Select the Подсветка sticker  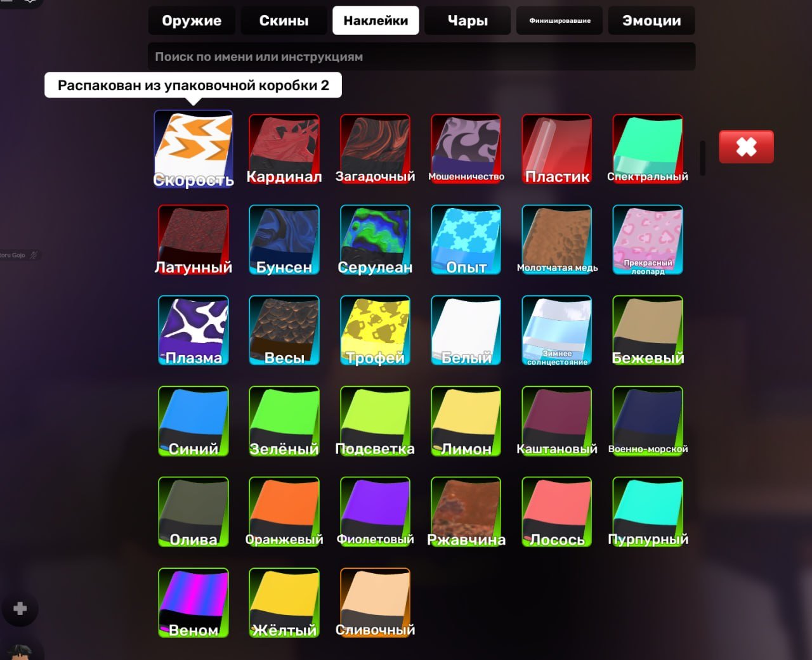click(375, 421)
